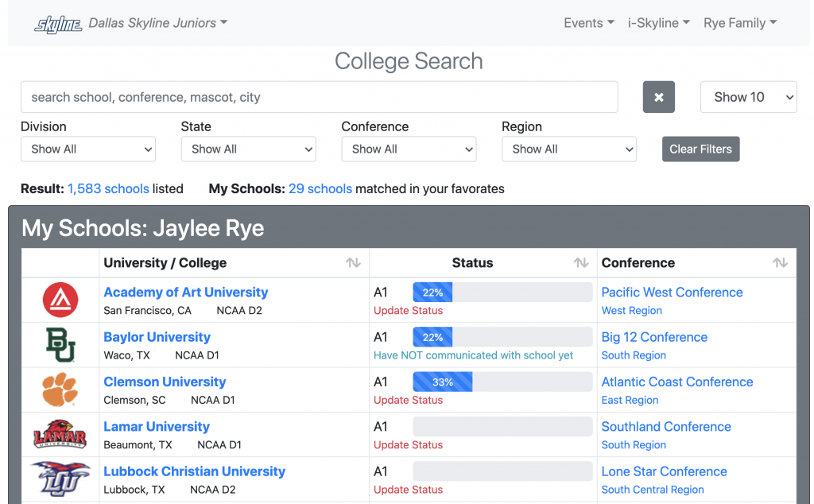Click the Clemson tiger paw logo
Image resolution: width=814 pixels, height=504 pixels.
pyautogui.click(x=60, y=390)
